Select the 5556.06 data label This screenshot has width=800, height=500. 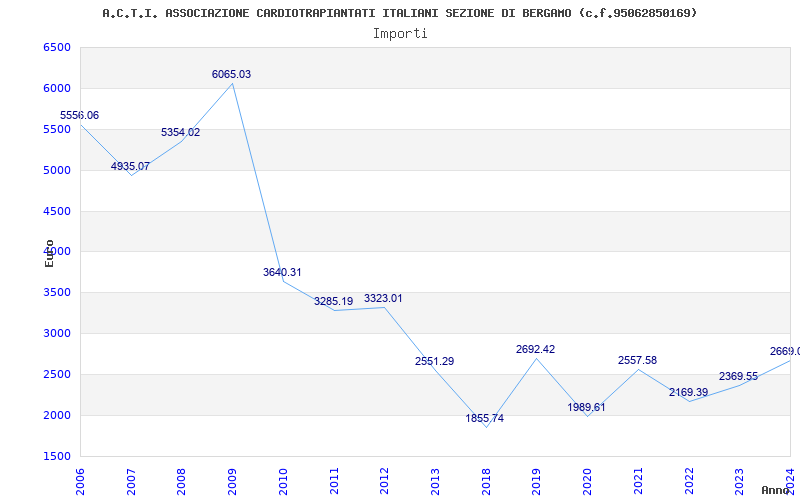pos(80,115)
